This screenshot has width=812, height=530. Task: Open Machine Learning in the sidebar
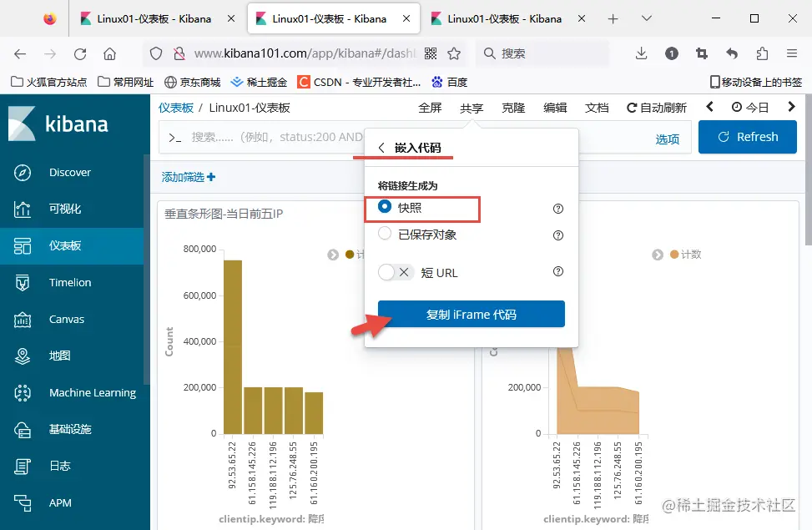(92, 393)
